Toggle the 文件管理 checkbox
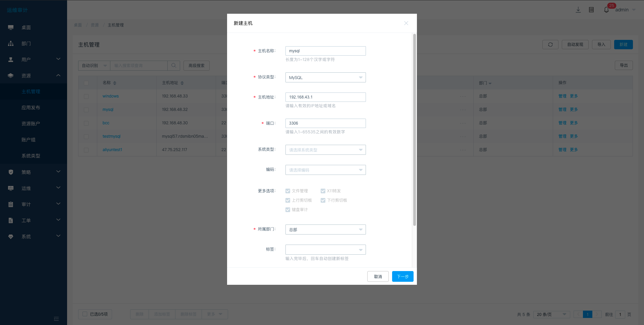Viewport: 644px width, 325px height. (x=288, y=191)
